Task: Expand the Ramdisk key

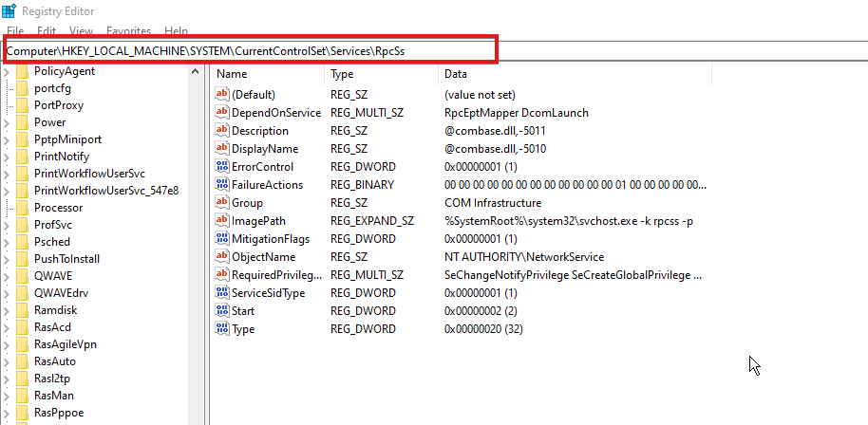Action: pyautogui.click(x=6, y=310)
